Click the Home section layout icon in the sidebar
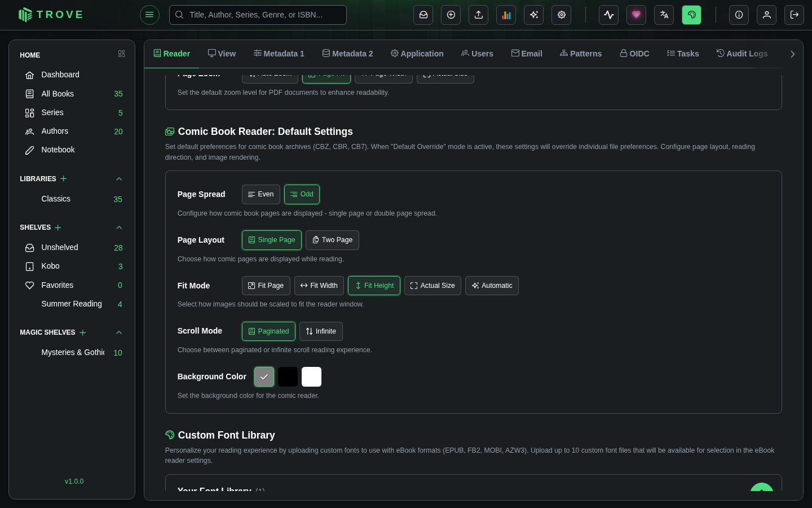Viewport: 812px width, 508px height. click(121, 54)
